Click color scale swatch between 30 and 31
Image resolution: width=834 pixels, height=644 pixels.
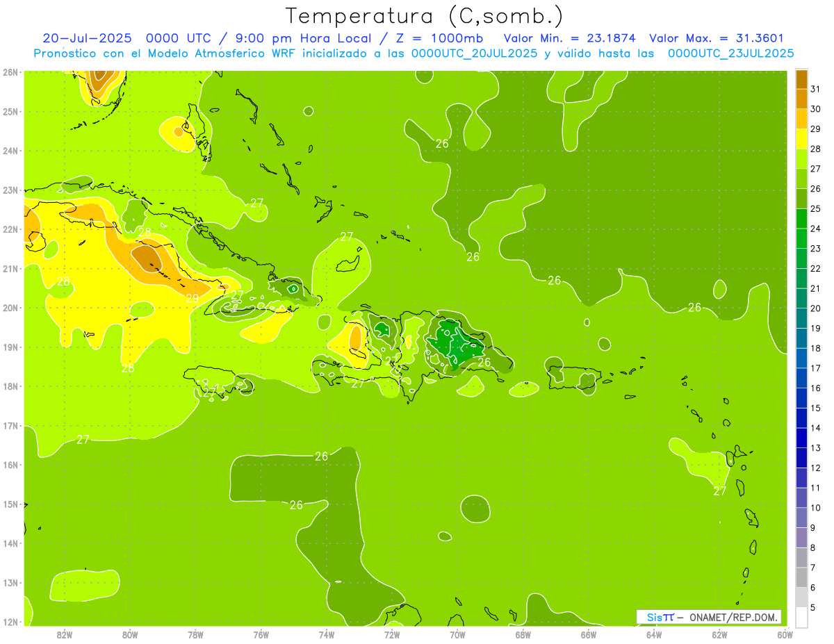(x=801, y=99)
